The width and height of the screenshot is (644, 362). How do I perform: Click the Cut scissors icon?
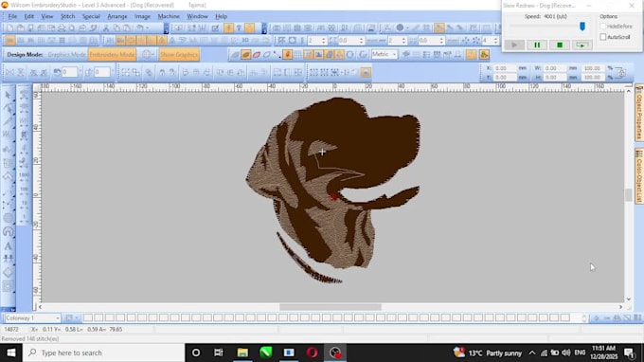tap(106, 27)
